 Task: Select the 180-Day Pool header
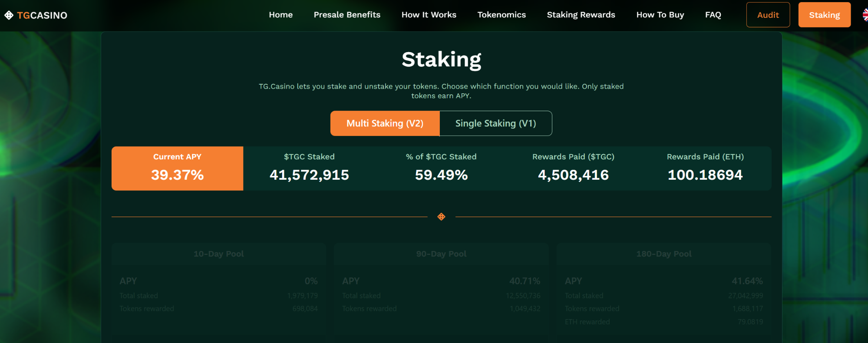[x=664, y=254]
